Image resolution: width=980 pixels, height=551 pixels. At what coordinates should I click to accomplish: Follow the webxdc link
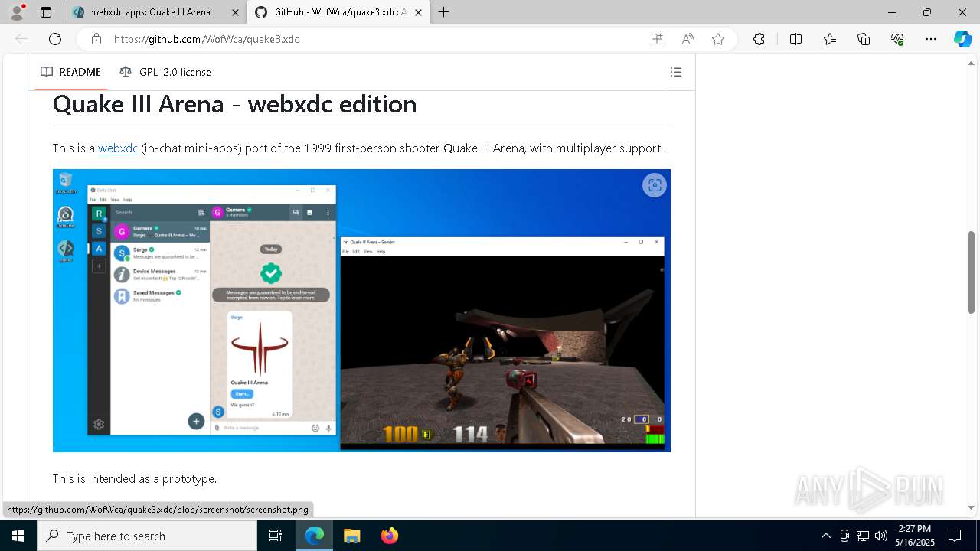click(118, 148)
